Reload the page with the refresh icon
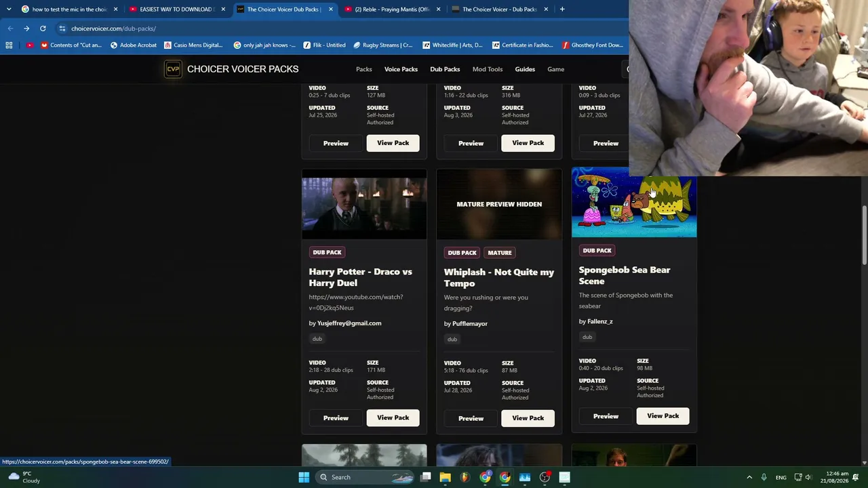The height and width of the screenshot is (488, 868). click(43, 28)
